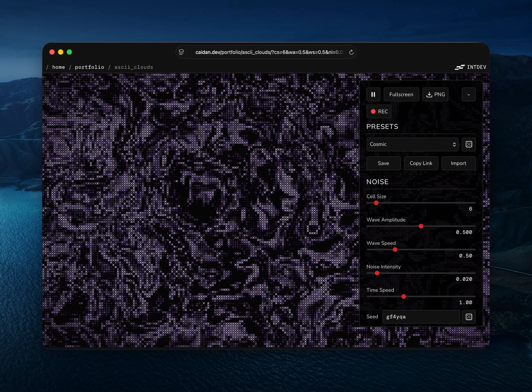
Task: Click the site settings icon in the address bar
Action: click(x=181, y=52)
